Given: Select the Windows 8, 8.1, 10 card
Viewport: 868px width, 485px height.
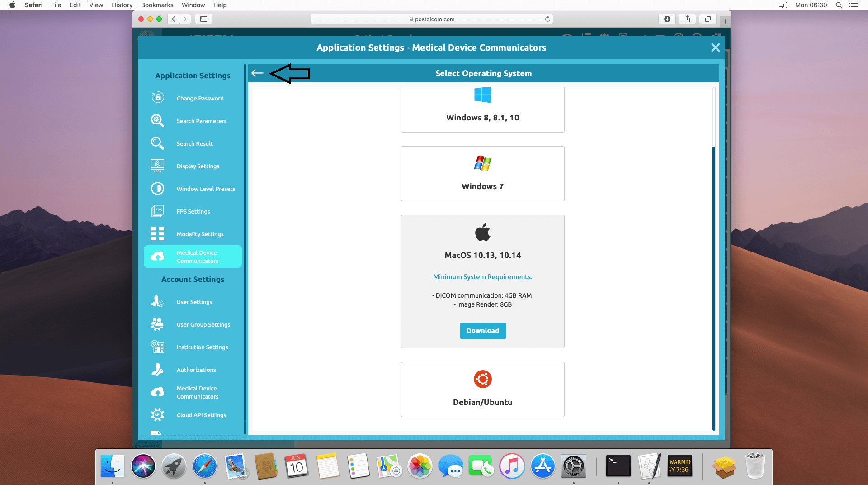Looking at the screenshot, I should click(x=482, y=110).
